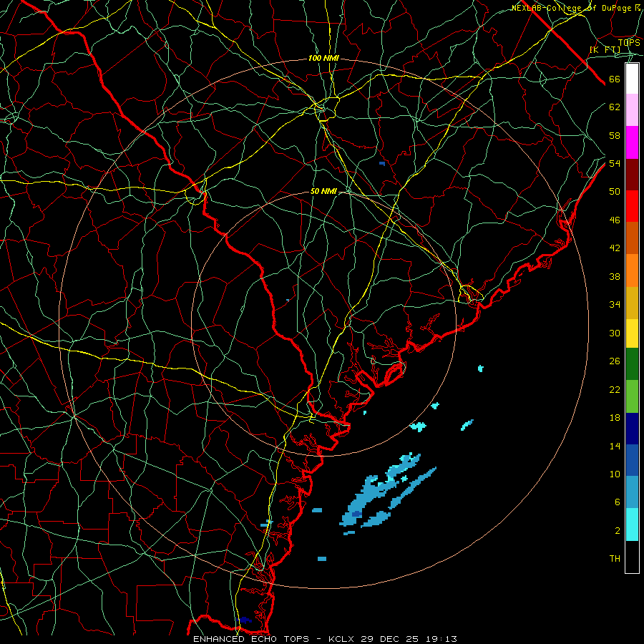Click the 19:13 timestamp text
Image resolution: width=644 pixels, height=644 pixels.
(441, 639)
